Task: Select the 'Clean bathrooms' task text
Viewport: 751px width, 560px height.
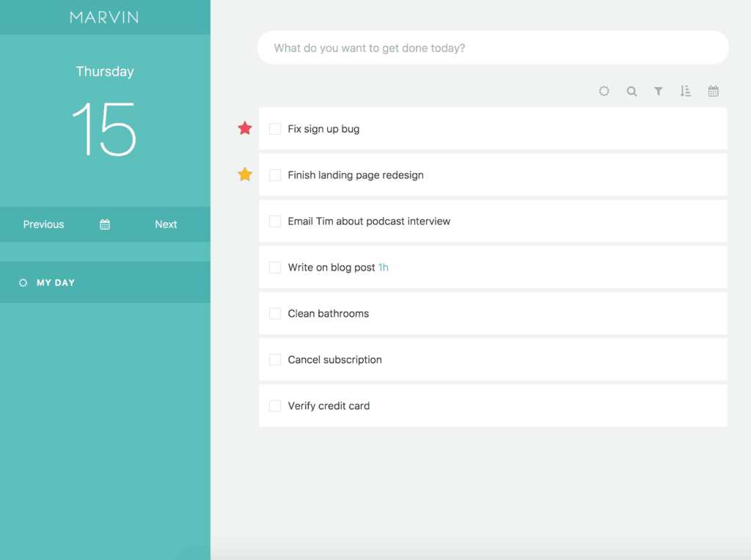Action: (328, 314)
